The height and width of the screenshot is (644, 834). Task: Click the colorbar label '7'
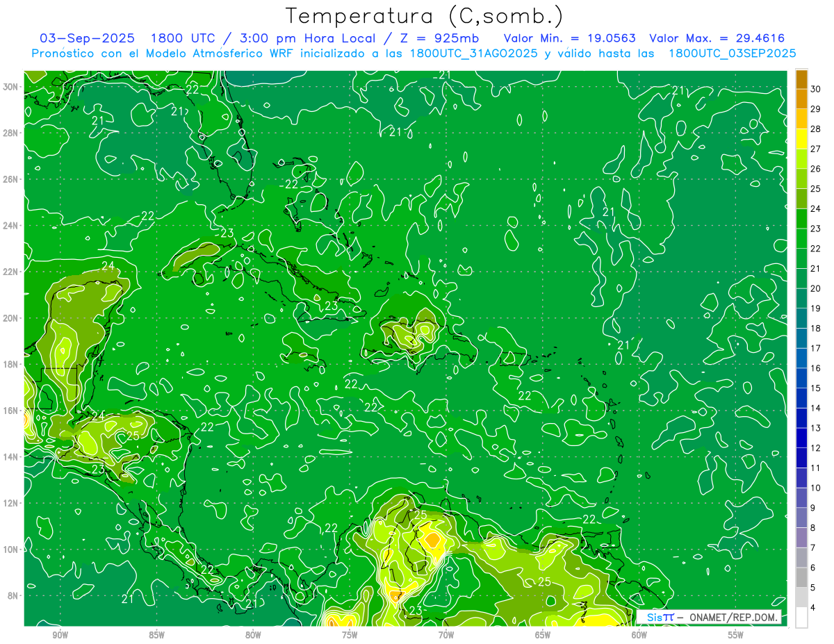(813, 548)
